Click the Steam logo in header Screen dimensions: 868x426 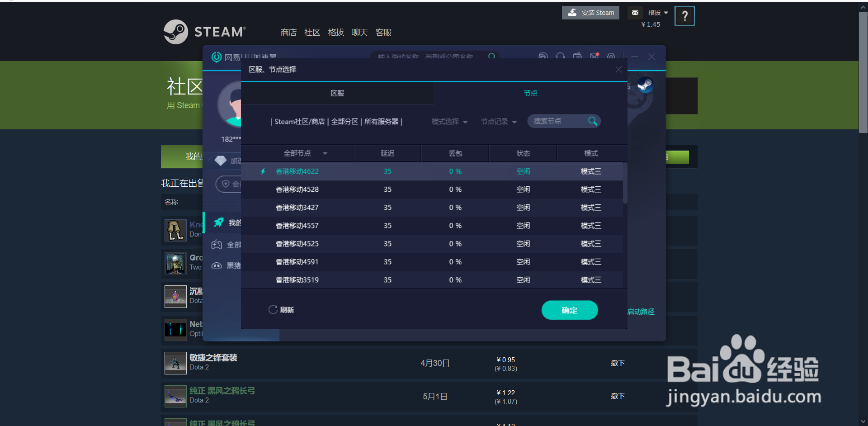point(205,32)
